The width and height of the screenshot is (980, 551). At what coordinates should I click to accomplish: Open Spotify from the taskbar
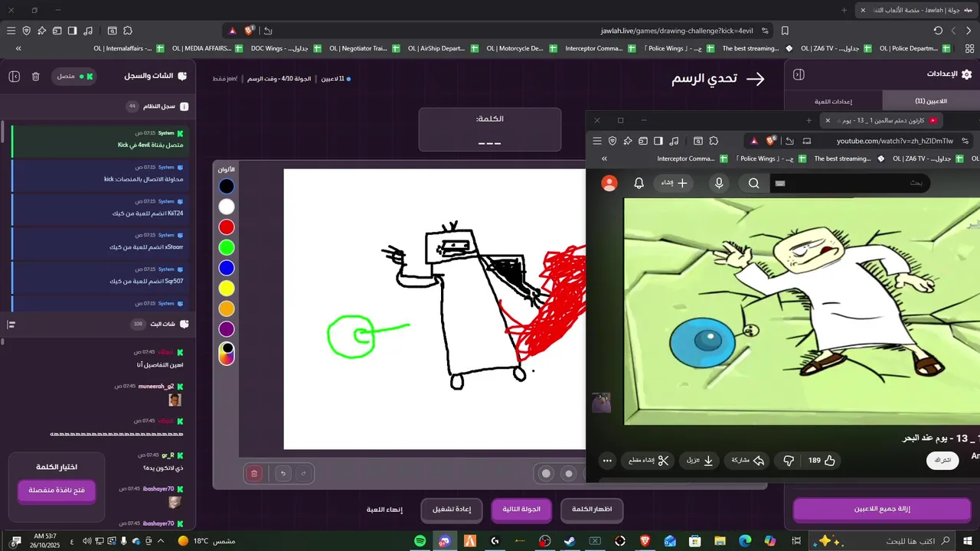point(420,541)
